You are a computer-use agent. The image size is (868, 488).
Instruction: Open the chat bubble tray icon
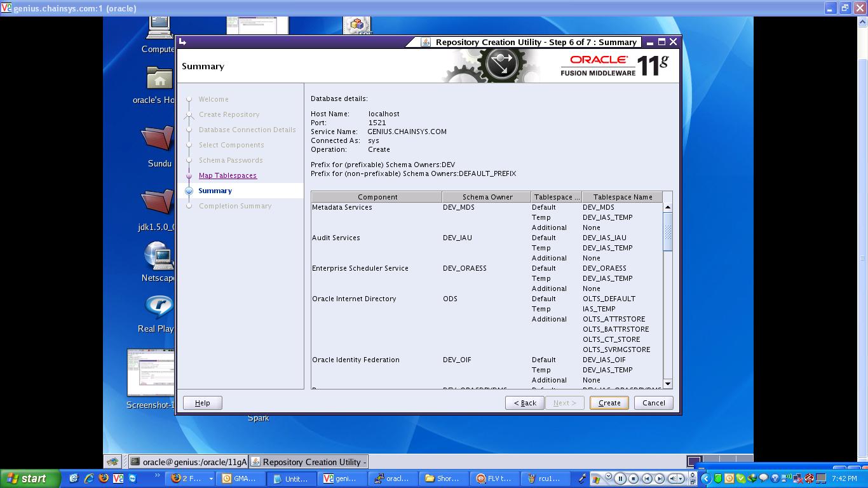763,478
